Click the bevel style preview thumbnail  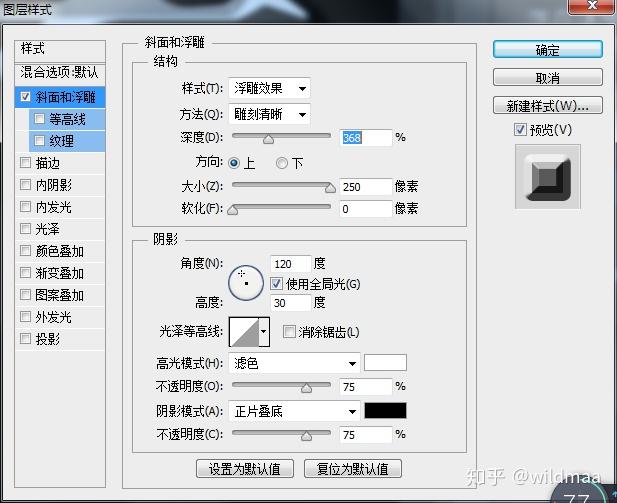tap(547, 177)
